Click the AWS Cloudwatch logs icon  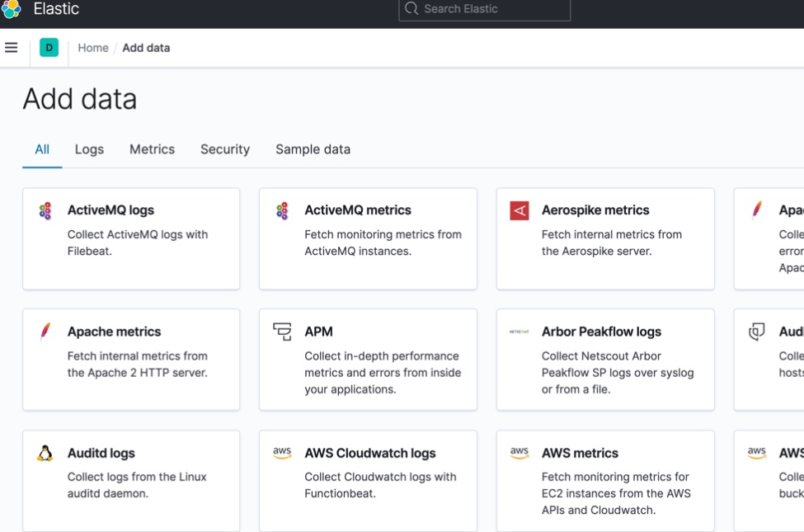(282, 453)
